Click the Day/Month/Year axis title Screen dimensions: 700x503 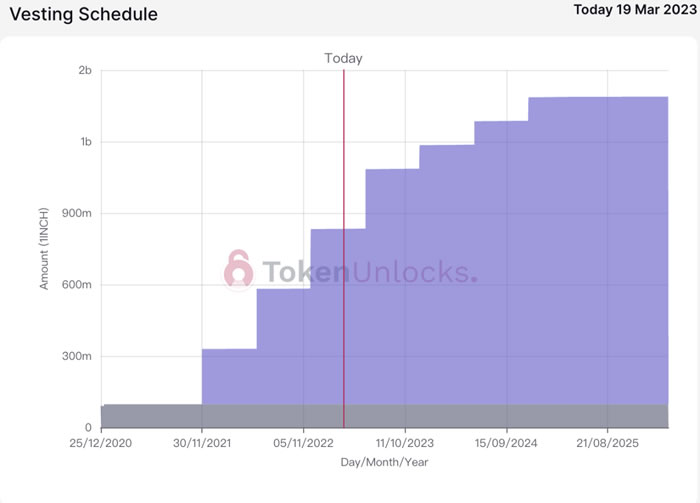click(384, 462)
